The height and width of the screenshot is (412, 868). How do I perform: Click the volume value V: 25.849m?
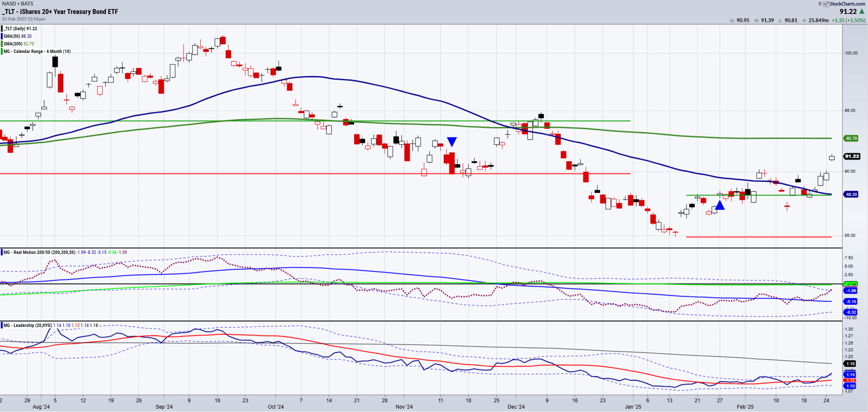pos(815,20)
